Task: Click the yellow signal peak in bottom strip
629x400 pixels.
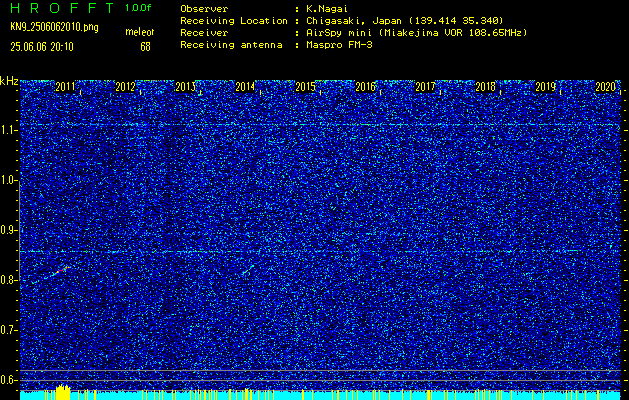Action: [63, 391]
